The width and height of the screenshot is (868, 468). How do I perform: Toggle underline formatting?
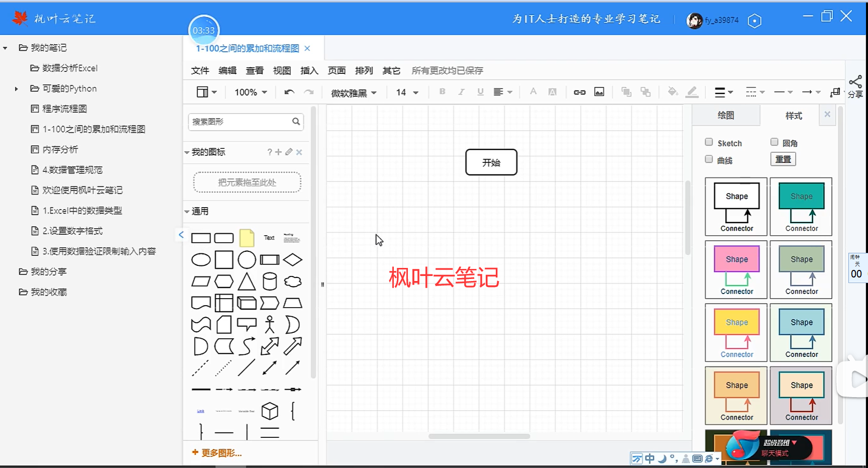click(x=480, y=92)
